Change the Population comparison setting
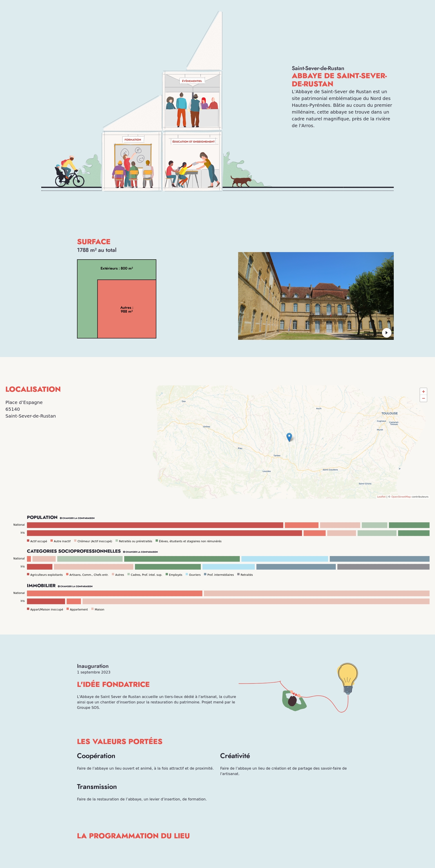Screen dimensions: 435x868 [77, 518]
